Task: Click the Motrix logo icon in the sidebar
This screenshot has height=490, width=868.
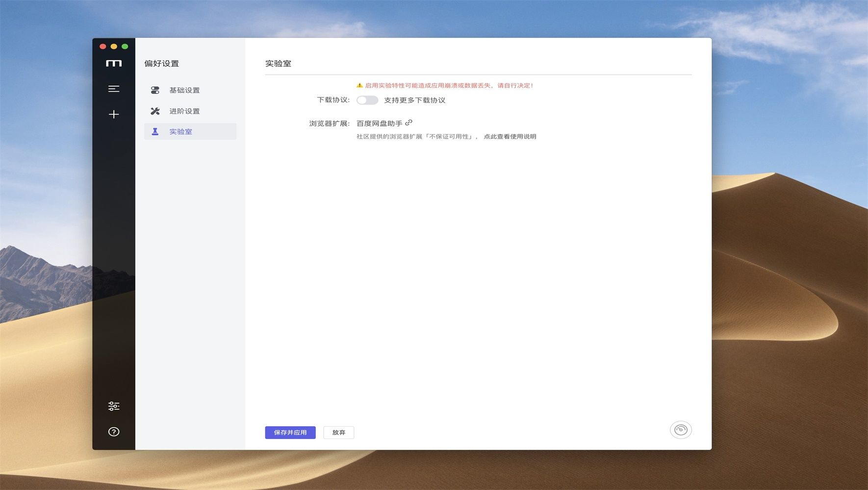Action: tap(114, 63)
